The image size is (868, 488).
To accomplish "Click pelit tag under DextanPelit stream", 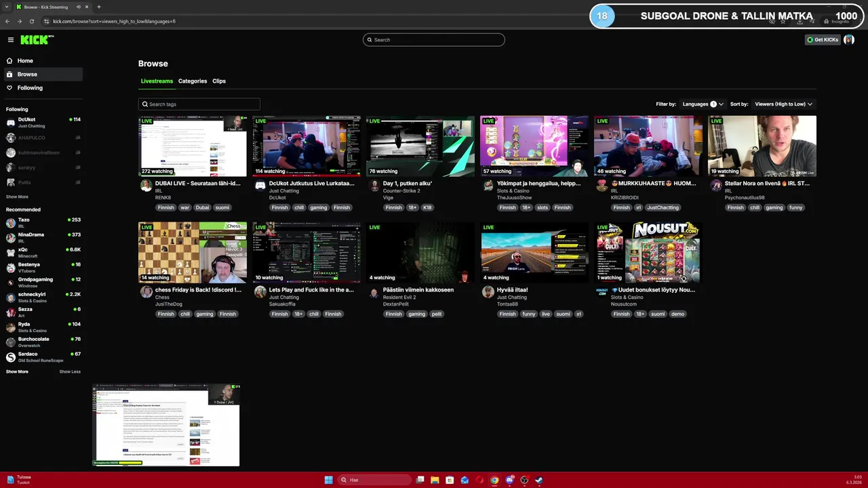I will point(437,314).
